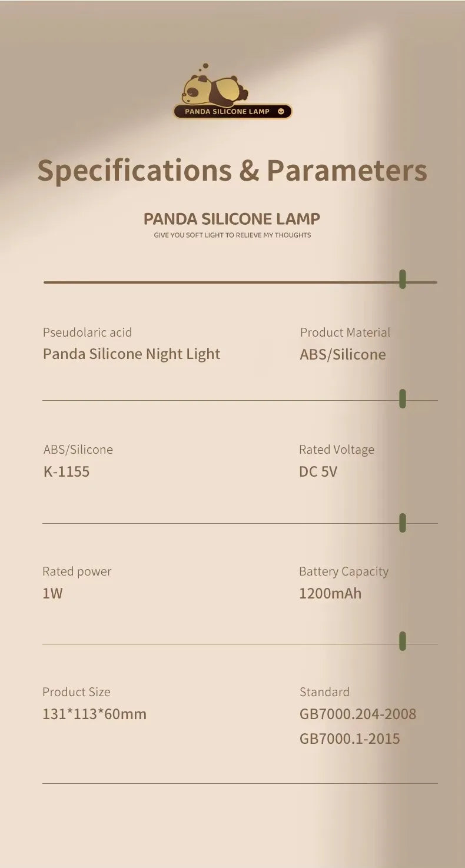Select the model number K-1155

click(x=67, y=472)
